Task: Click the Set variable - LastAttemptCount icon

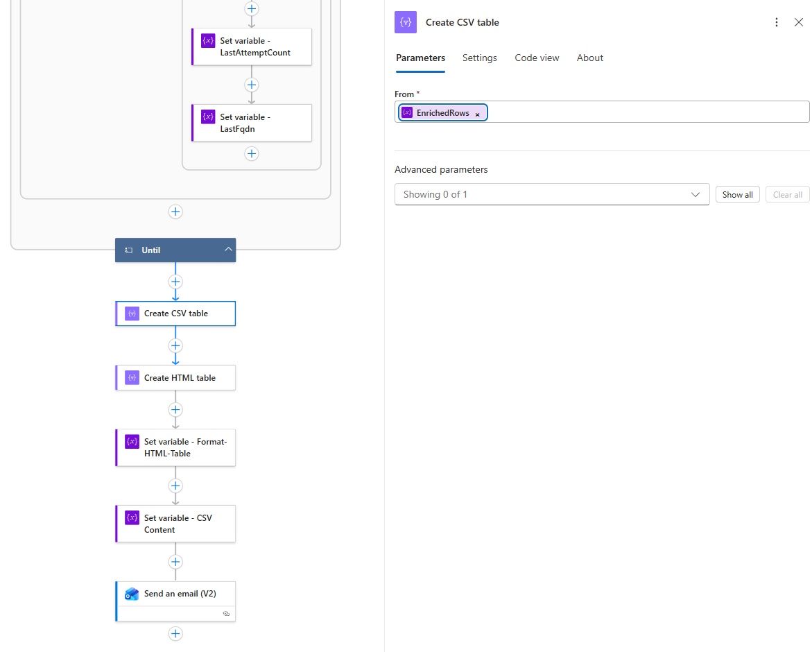Action: coord(208,41)
